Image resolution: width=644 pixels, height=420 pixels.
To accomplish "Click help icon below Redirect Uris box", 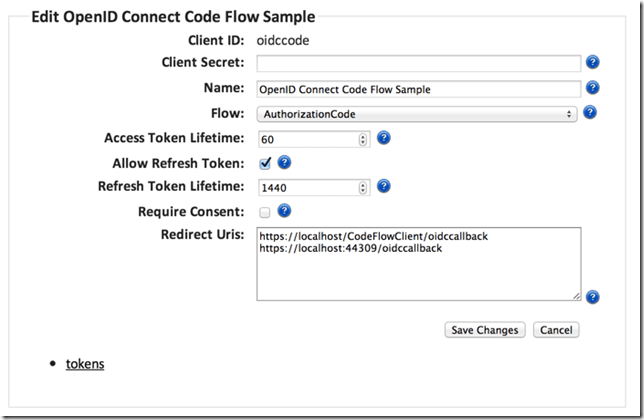I will pyautogui.click(x=593, y=297).
